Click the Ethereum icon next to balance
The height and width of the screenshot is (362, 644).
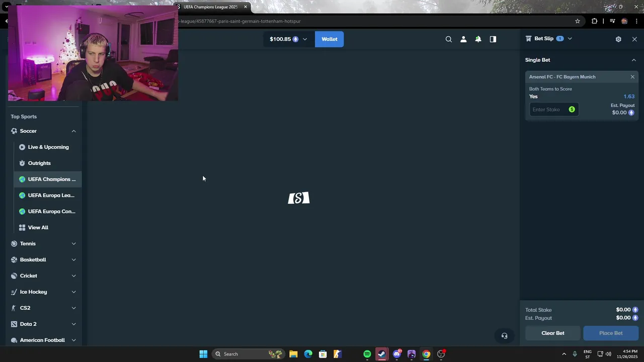[x=295, y=39]
